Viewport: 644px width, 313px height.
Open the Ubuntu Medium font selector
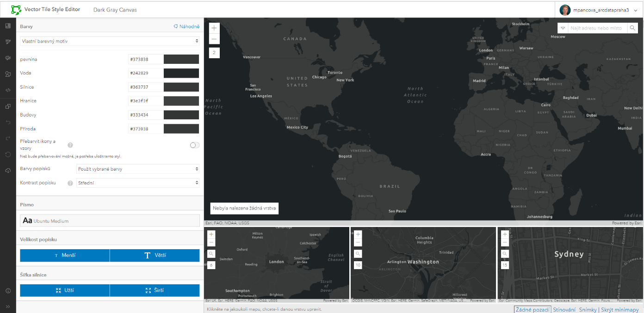pyautogui.click(x=110, y=221)
